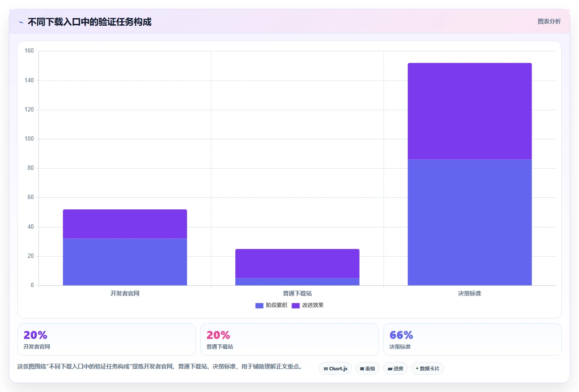The height and width of the screenshot is (392, 579).
Task: Click the 100 y-axis tick label
Action: tap(29, 139)
